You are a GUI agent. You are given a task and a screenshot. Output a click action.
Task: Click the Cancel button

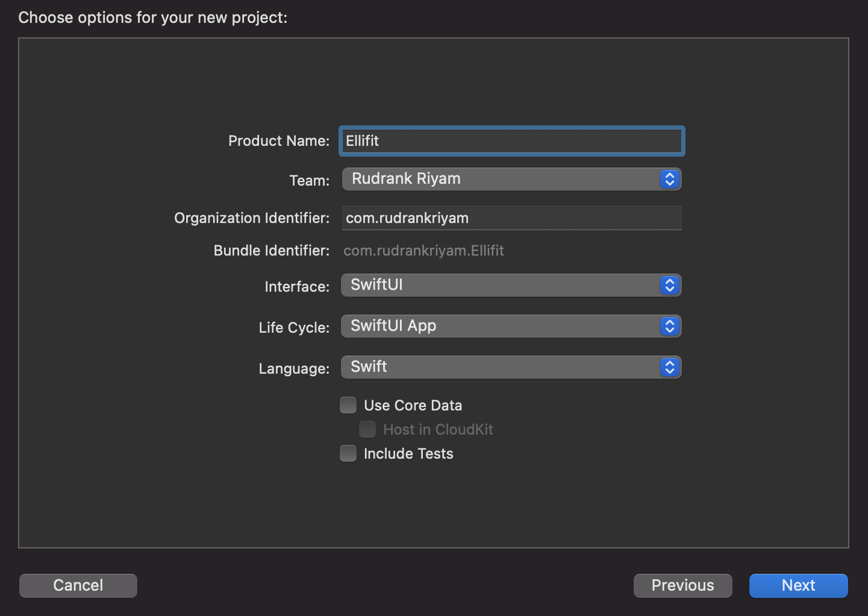pyautogui.click(x=78, y=585)
